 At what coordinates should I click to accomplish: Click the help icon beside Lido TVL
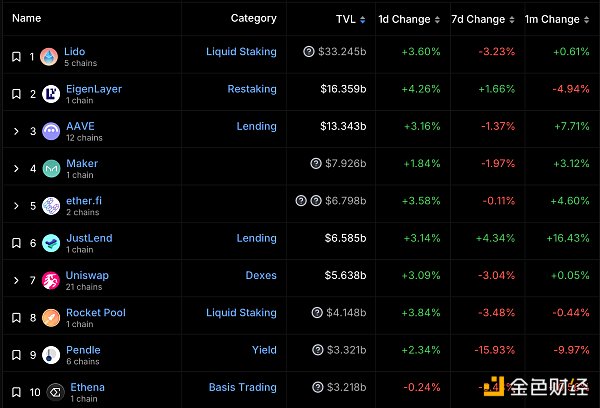click(x=308, y=52)
